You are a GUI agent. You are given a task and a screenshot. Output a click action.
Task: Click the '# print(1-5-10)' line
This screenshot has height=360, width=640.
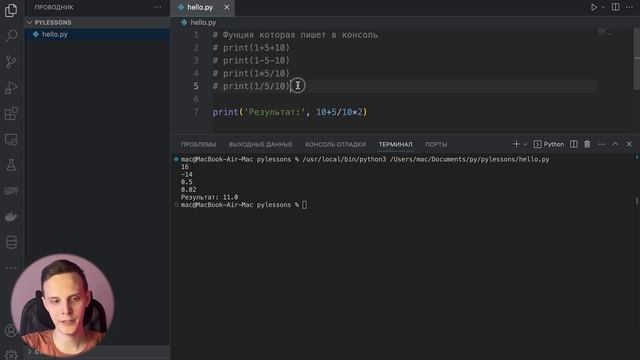point(251,60)
